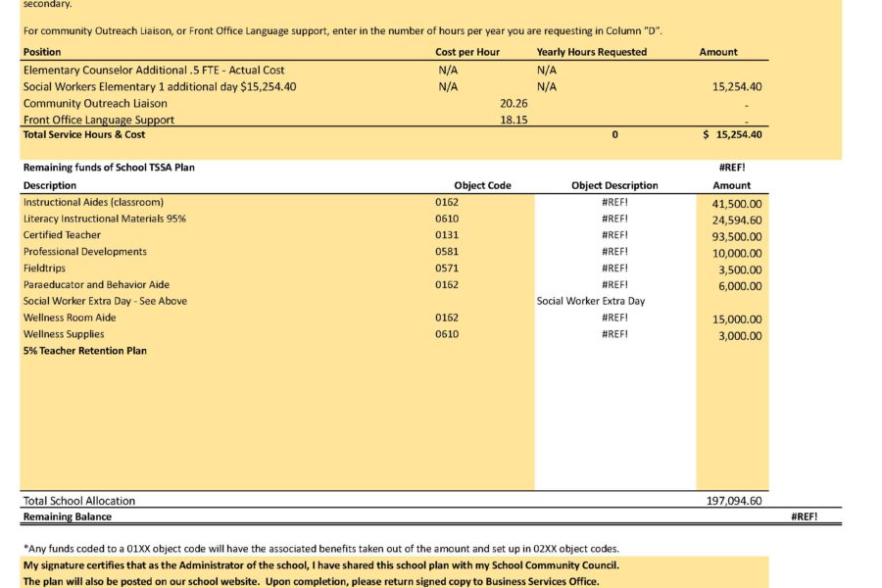
Task: Click the 20.26 cost per hour value
Action: coord(514,104)
